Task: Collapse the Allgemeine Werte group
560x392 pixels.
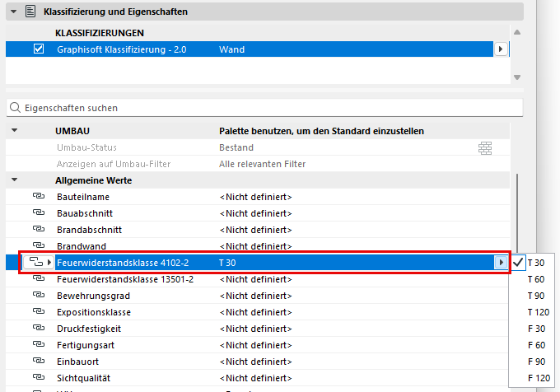Action: click(14, 180)
